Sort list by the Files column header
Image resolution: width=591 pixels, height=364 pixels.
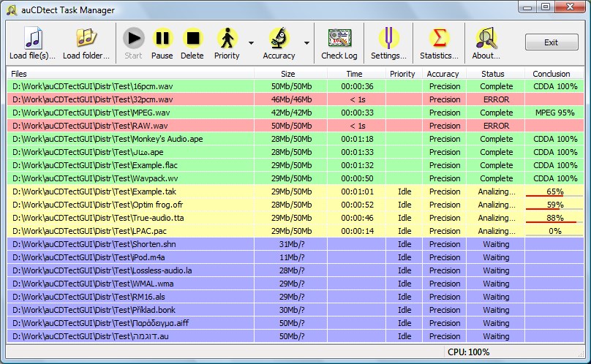[x=130, y=74]
